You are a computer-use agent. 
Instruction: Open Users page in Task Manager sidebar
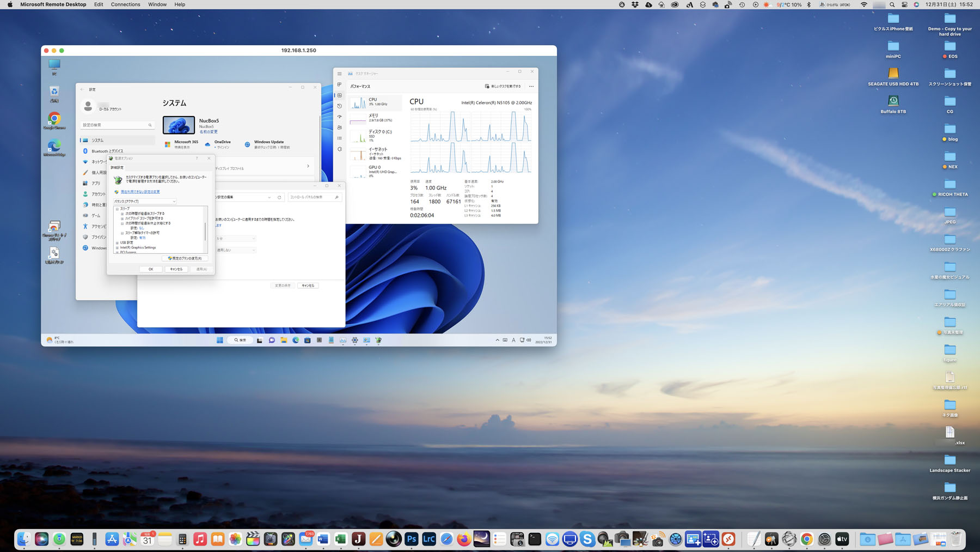[x=339, y=128]
